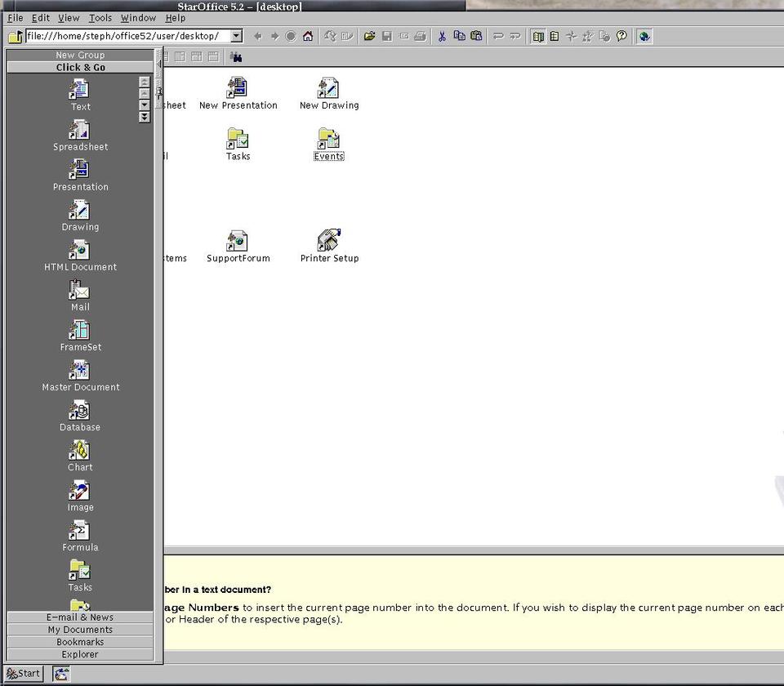Image resolution: width=784 pixels, height=686 pixels.
Task: Select the Formula icon in the sidebar
Action: click(x=80, y=531)
